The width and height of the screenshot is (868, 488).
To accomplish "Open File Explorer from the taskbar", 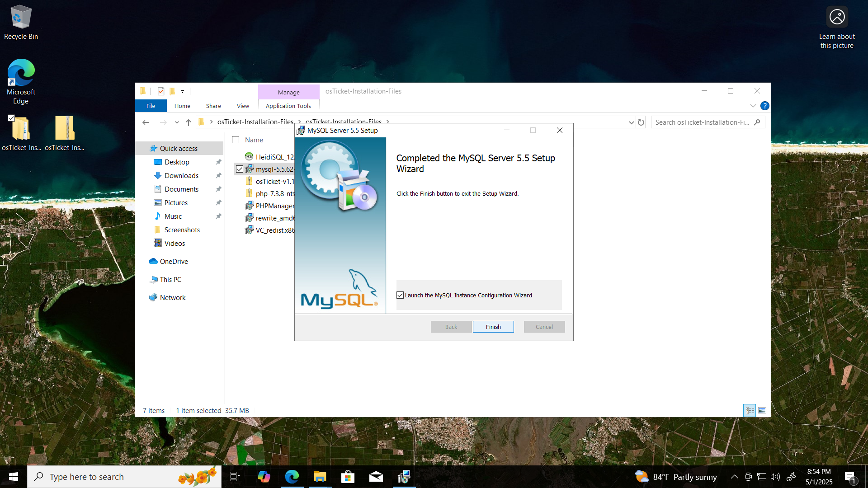I will tap(320, 477).
